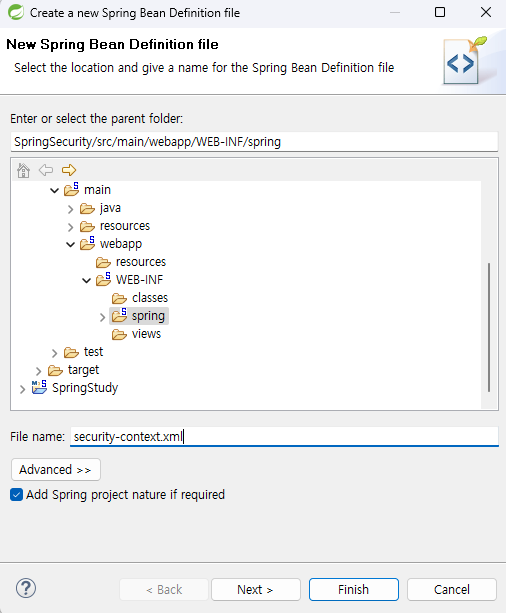Click the resources folder icon under main
506x613 pixels.
87,227
